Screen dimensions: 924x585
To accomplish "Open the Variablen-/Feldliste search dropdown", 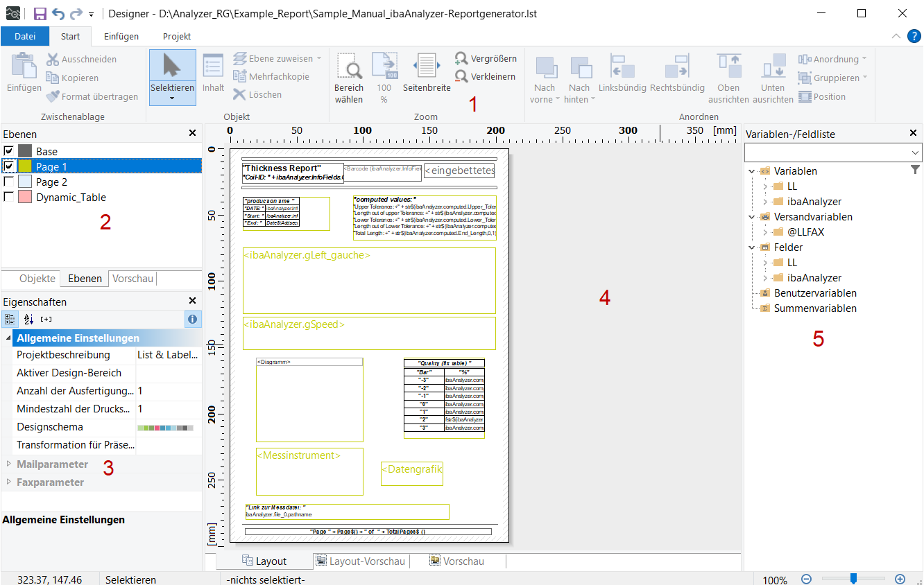I will click(914, 152).
